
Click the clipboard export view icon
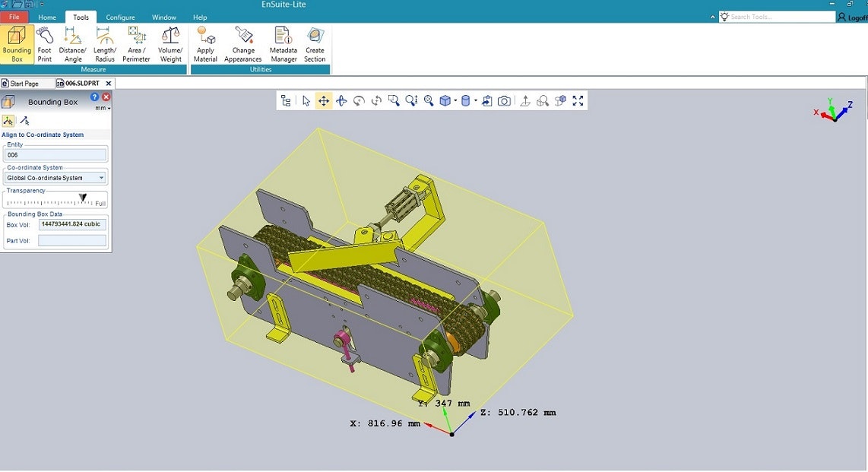(486, 100)
